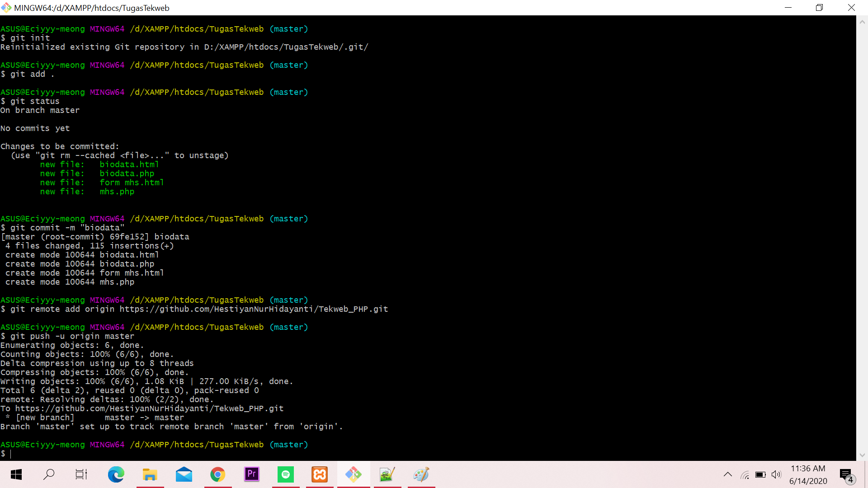Expand the hidden system tray icons chevron

tap(728, 474)
